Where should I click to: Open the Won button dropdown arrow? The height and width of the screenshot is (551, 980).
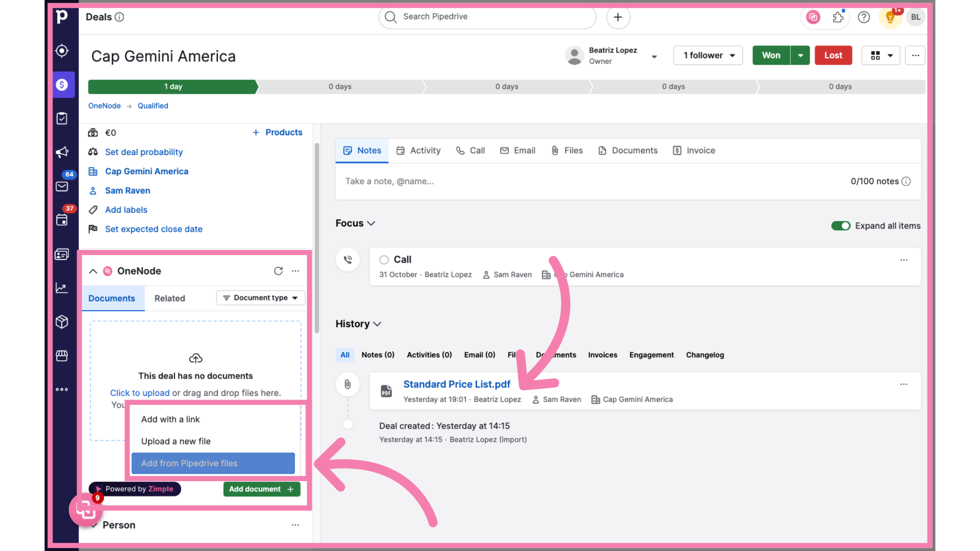(x=800, y=55)
